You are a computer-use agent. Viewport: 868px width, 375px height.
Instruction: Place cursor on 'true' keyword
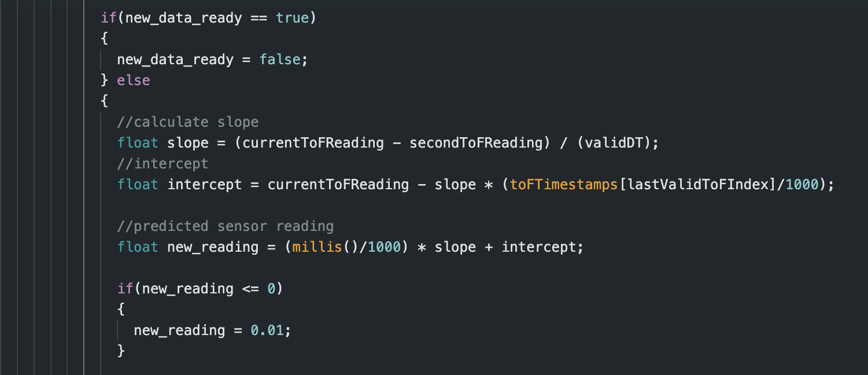(x=293, y=18)
